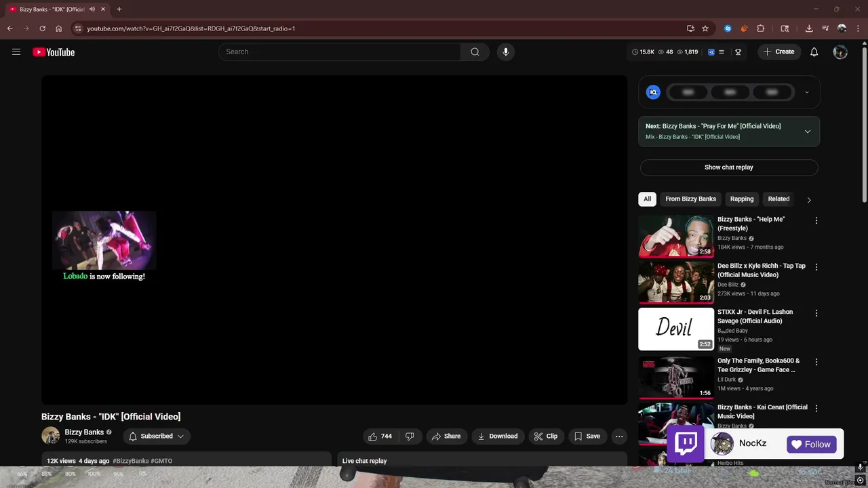Select the Related filter chip
The image size is (868, 488).
coord(778,199)
